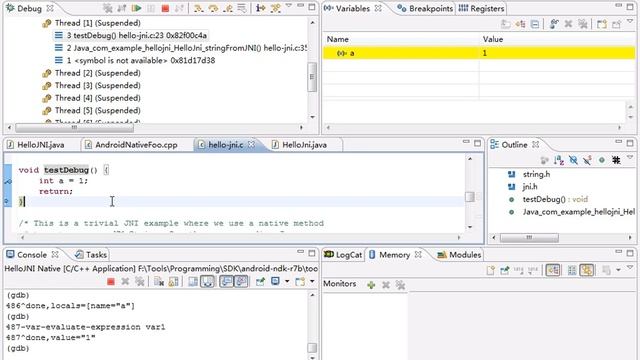Select string.h in Outline
This screenshot has width=640, height=360.
(536, 174)
